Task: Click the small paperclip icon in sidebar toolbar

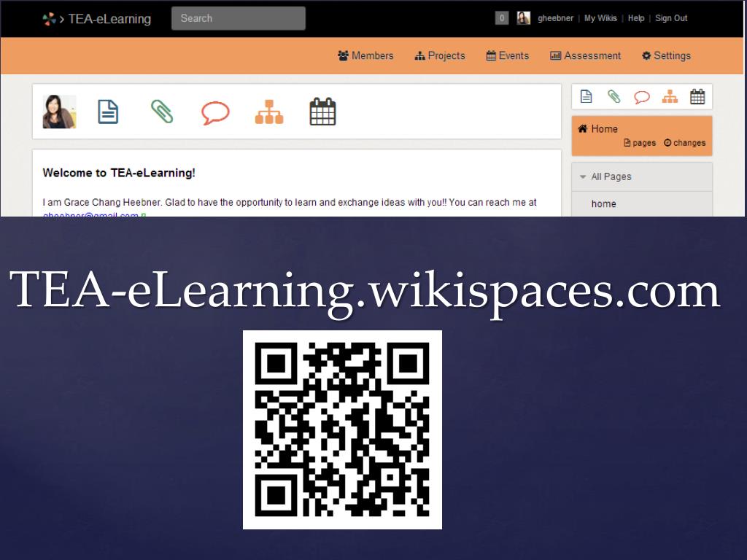Action: coord(614,97)
